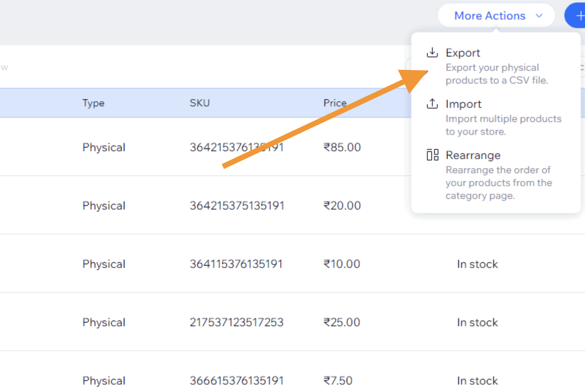
Task: Click the In stock label on the ₹10.00 row
Action: pos(477,264)
